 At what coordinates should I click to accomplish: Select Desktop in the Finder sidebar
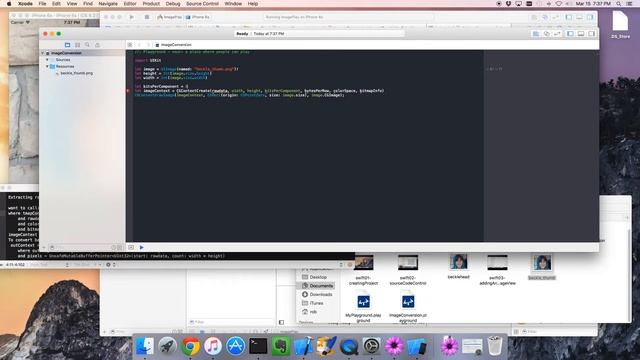tap(318, 277)
